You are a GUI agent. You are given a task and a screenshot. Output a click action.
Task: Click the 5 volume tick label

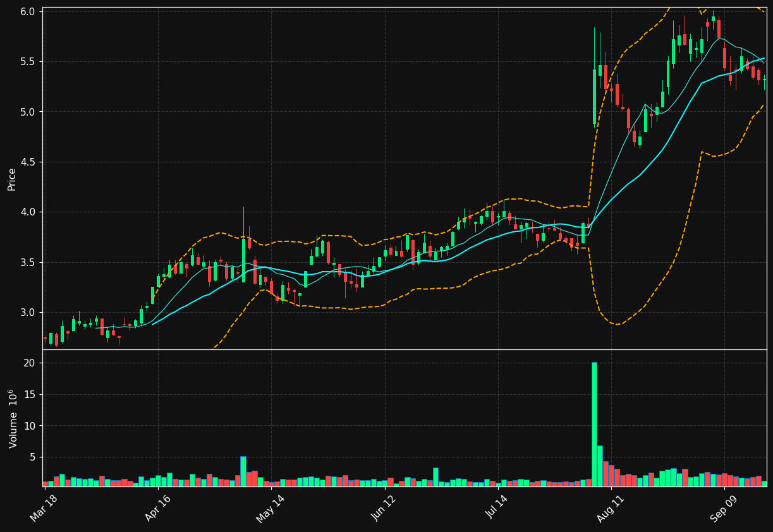pos(33,457)
